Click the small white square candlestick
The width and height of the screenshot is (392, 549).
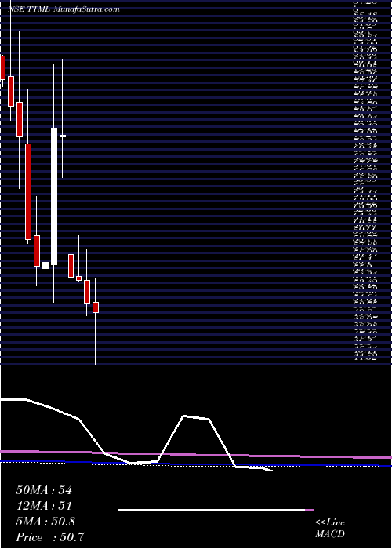(45, 265)
